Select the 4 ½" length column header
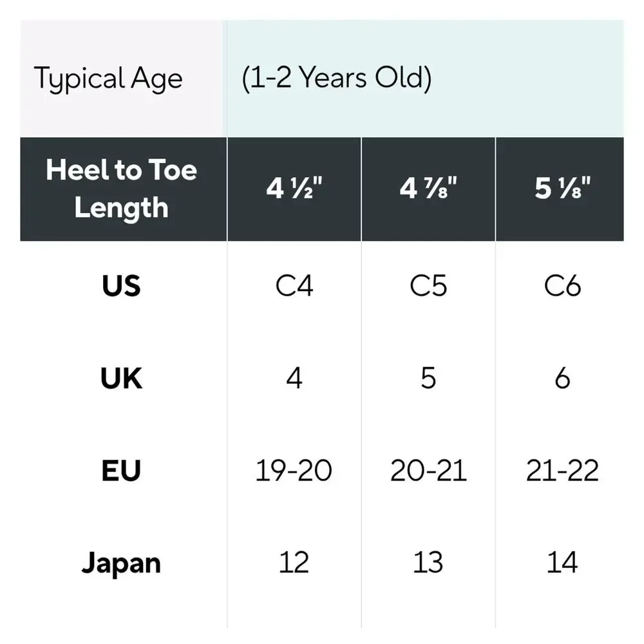The image size is (644, 644). 294,189
